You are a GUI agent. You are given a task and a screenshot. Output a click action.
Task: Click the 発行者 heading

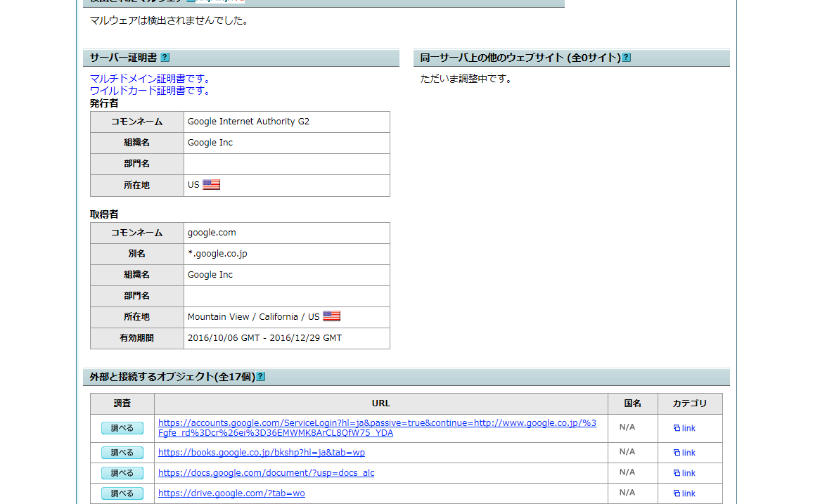click(103, 103)
